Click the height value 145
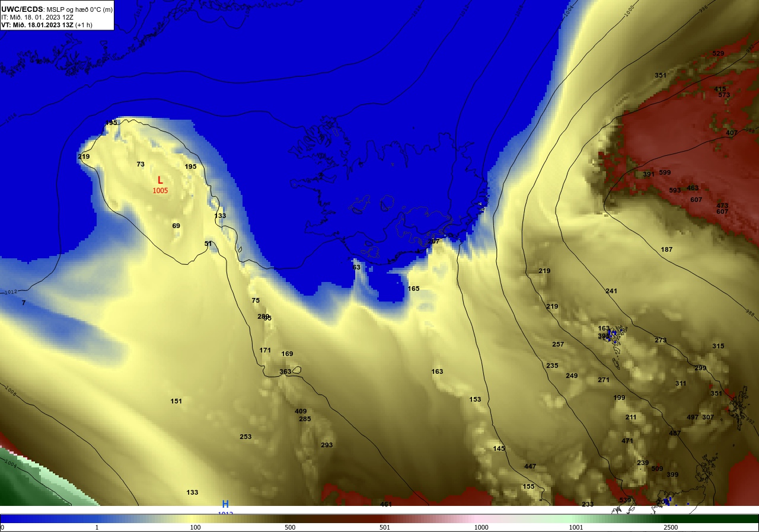Screen dimensions: 759x532 click(x=499, y=449)
